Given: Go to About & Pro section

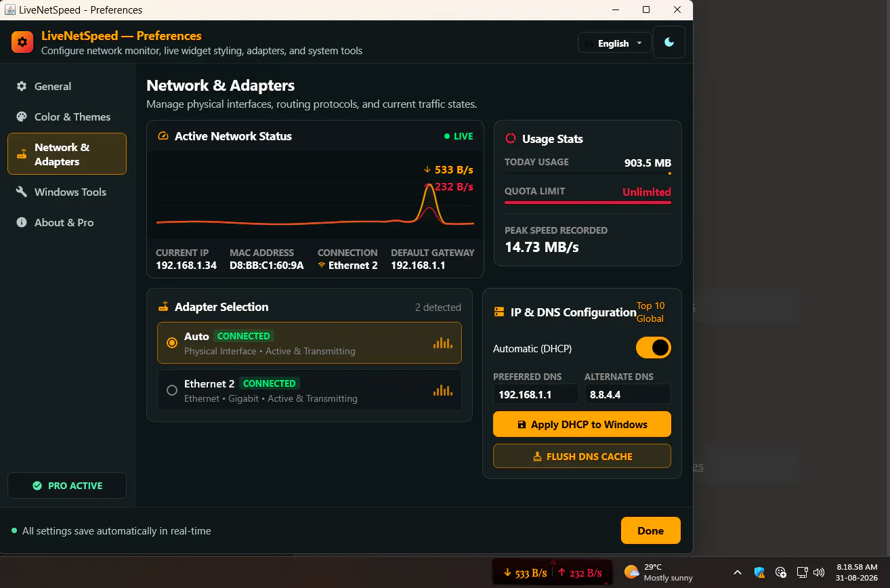Looking at the screenshot, I should [x=66, y=222].
